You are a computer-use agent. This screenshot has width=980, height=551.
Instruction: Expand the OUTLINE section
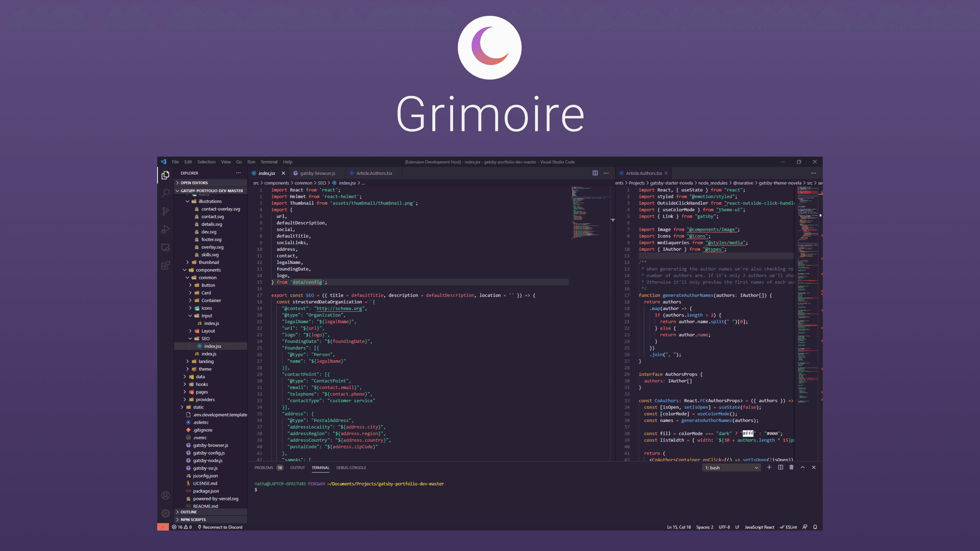click(x=189, y=512)
